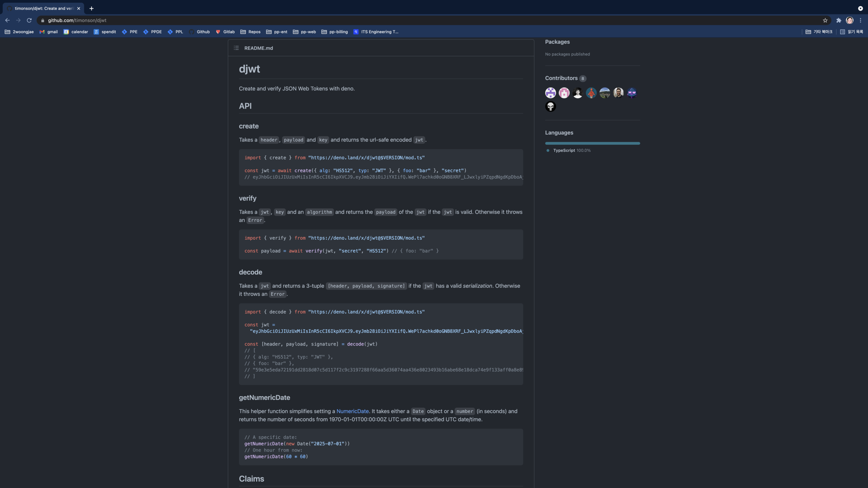Click the TypeScript 100.0% language link

[571, 150]
